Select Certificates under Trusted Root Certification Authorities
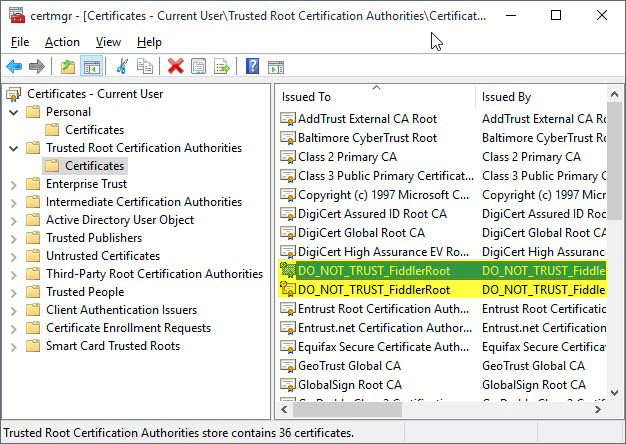The image size is (626, 444). 95,166
